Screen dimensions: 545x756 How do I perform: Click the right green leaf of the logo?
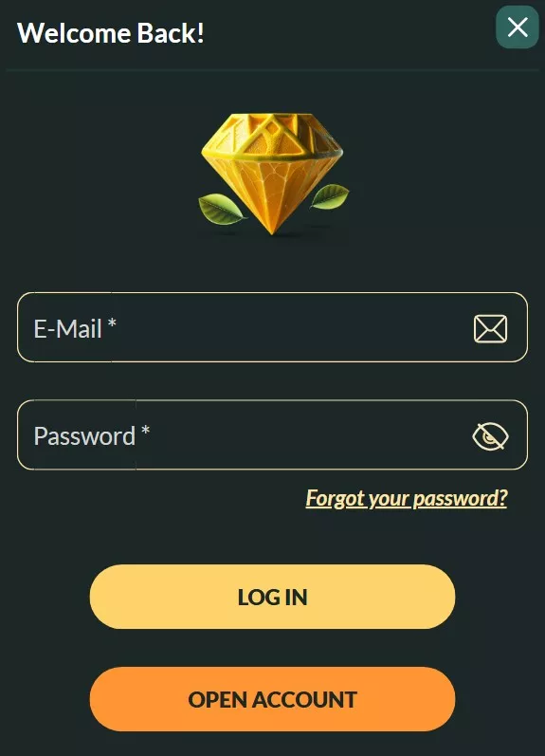click(330, 195)
